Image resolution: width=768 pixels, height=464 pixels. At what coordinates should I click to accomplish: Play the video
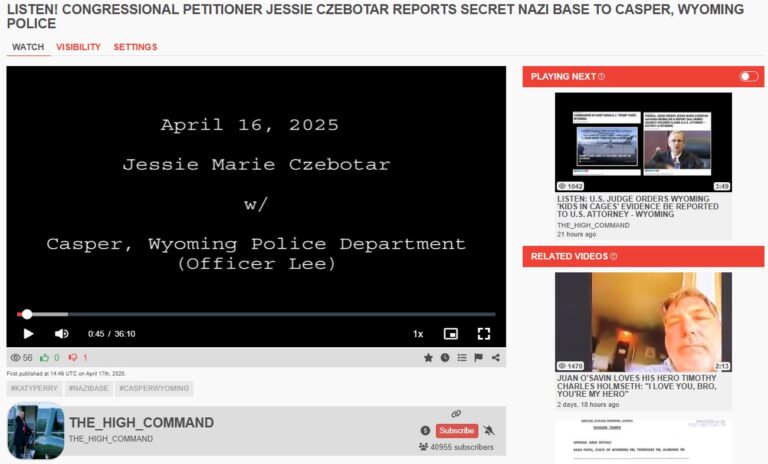(28, 334)
